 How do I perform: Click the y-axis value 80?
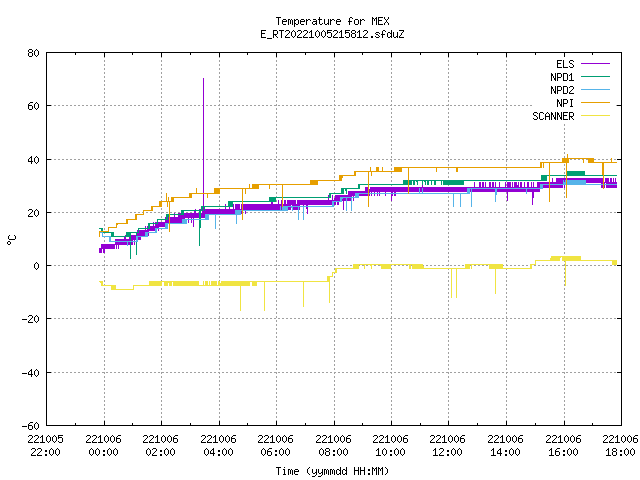[x=33, y=53]
